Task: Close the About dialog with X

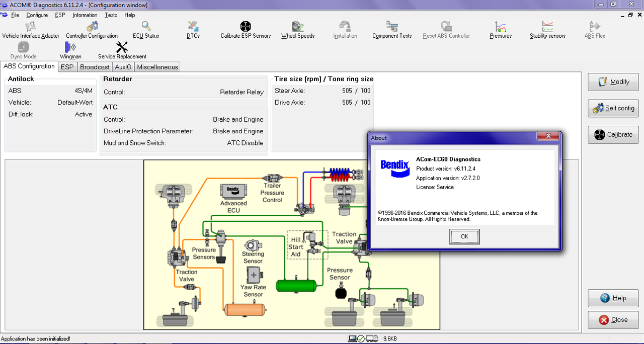Action: pos(548,137)
